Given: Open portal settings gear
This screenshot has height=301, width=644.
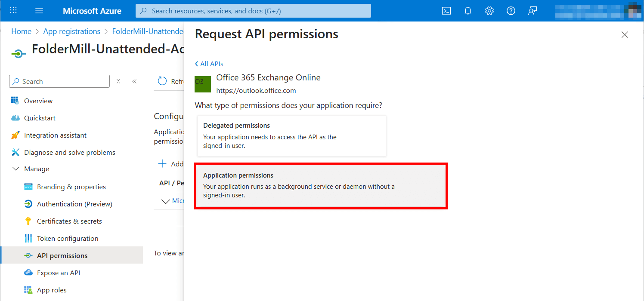Looking at the screenshot, I should click(489, 11).
